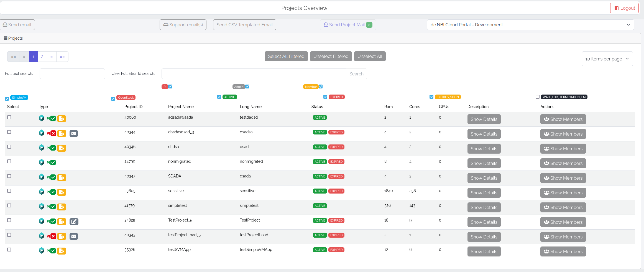644x272 pixels.
Task: Click the orange export icon in the testSVMApp row
Action: click(62, 251)
